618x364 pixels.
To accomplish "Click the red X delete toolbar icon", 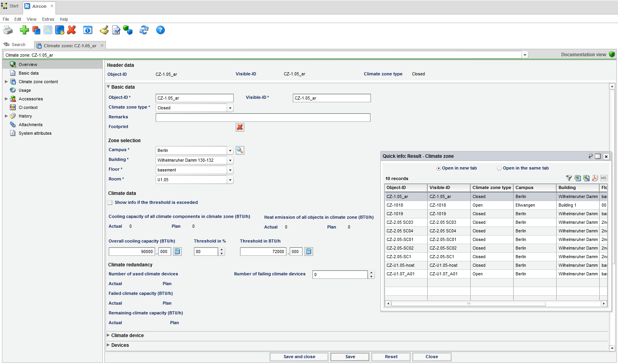I will point(72,30).
